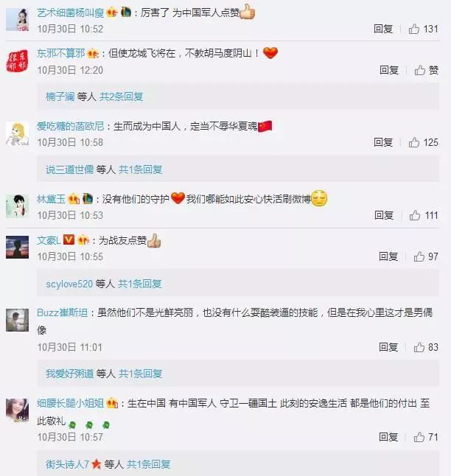Open profile of 爱吃糖的茵欧尼
451x476 pixels.
[x=71, y=126]
